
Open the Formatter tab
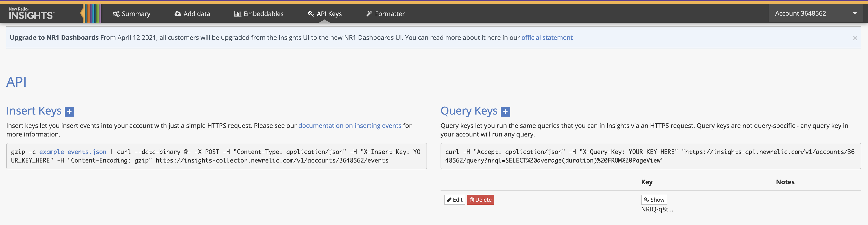coord(385,14)
